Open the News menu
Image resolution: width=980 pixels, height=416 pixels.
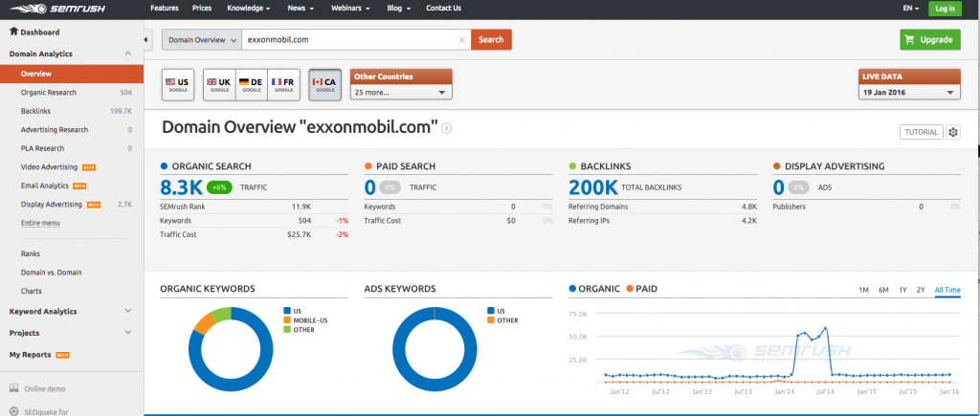pyautogui.click(x=301, y=8)
